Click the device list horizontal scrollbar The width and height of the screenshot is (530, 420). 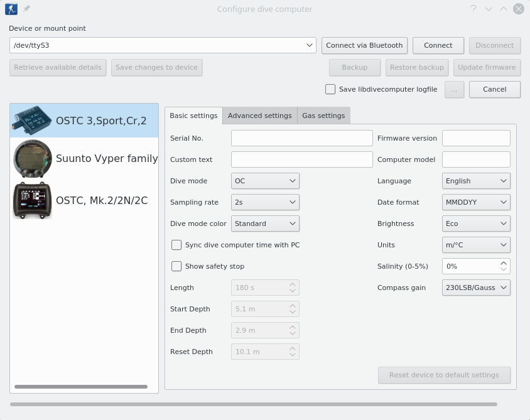point(80,387)
